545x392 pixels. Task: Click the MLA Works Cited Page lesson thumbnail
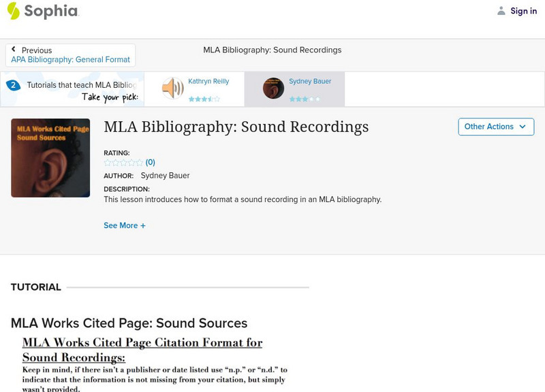tap(50, 157)
